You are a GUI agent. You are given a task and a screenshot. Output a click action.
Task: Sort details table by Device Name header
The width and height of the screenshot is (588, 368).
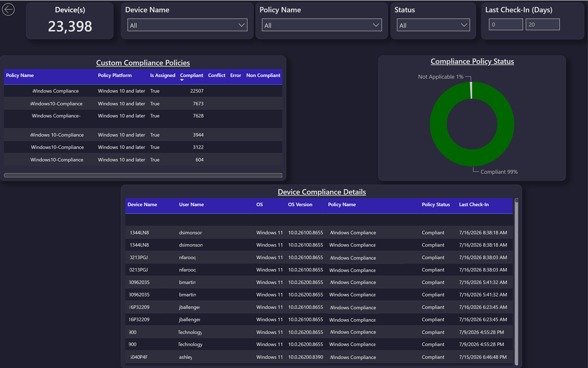pos(142,205)
